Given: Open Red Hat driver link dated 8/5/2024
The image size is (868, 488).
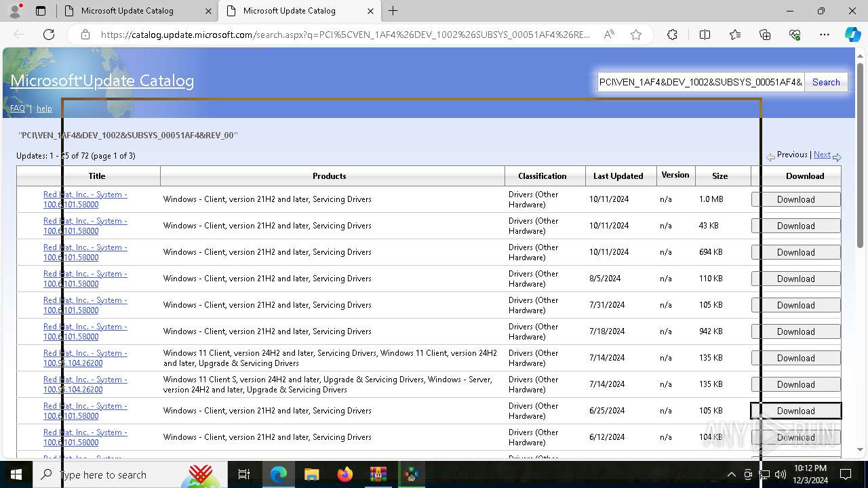Looking at the screenshot, I should click(x=85, y=279).
